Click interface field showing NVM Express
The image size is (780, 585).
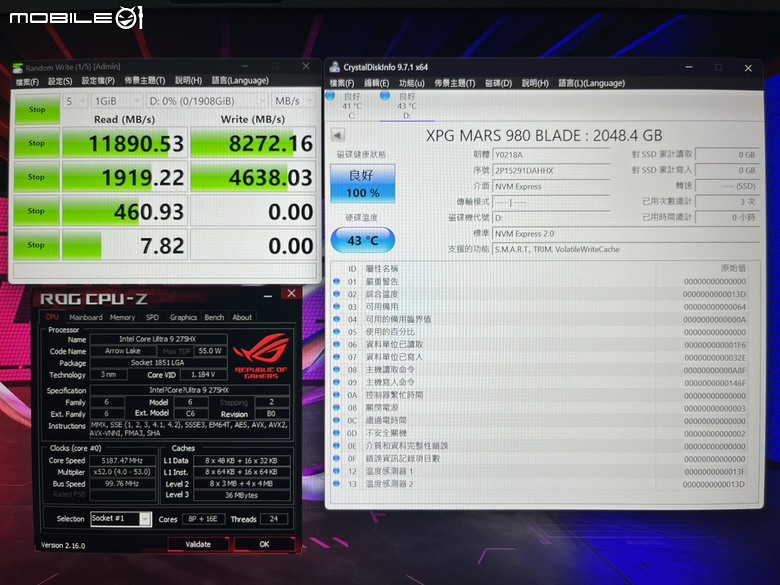click(551, 187)
